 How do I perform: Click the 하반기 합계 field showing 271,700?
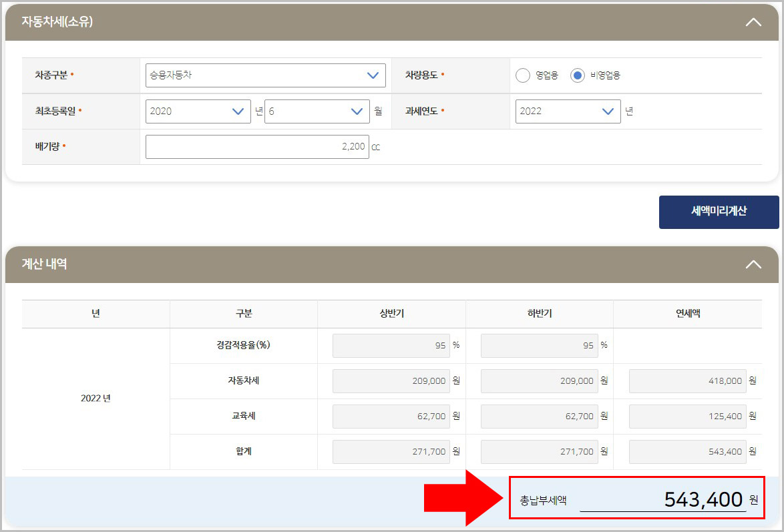tap(539, 451)
